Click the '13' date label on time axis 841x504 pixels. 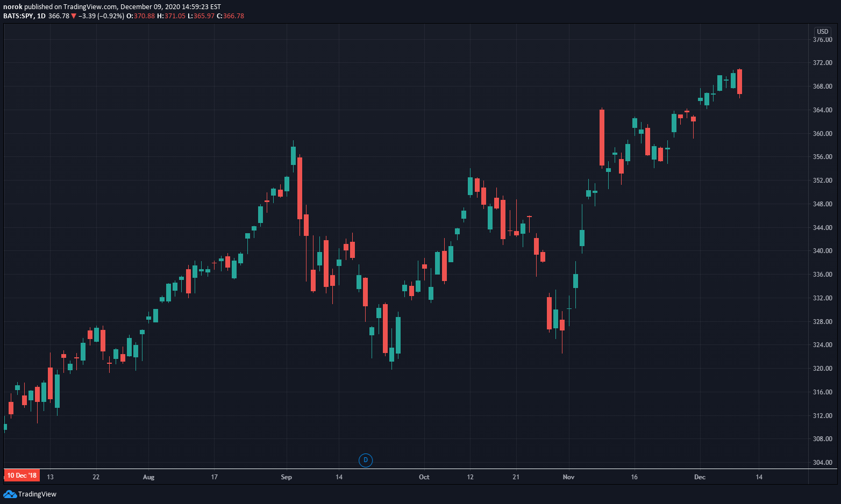50,477
